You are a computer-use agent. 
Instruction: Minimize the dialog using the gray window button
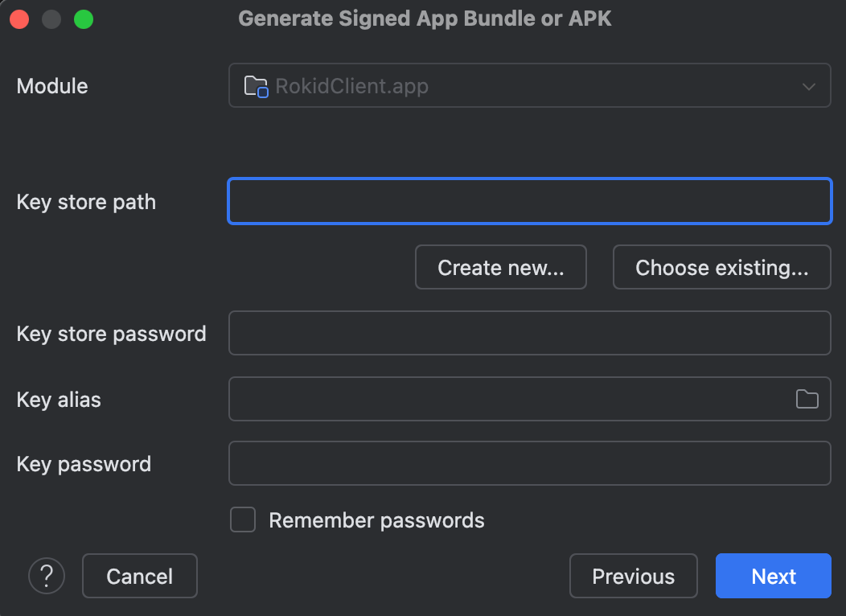(51, 19)
